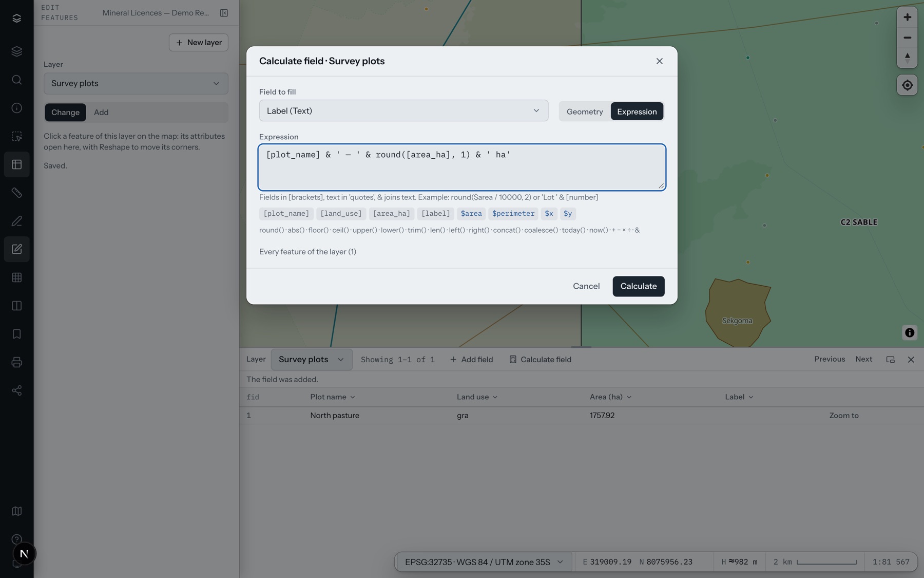This screenshot has height=578, width=924.
Task: Click Zoom to for North pasture row
Action: click(843, 416)
